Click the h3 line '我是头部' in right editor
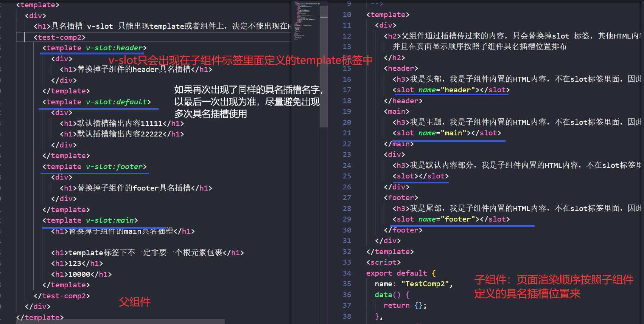This screenshot has height=324, width=644. pos(517,79)
